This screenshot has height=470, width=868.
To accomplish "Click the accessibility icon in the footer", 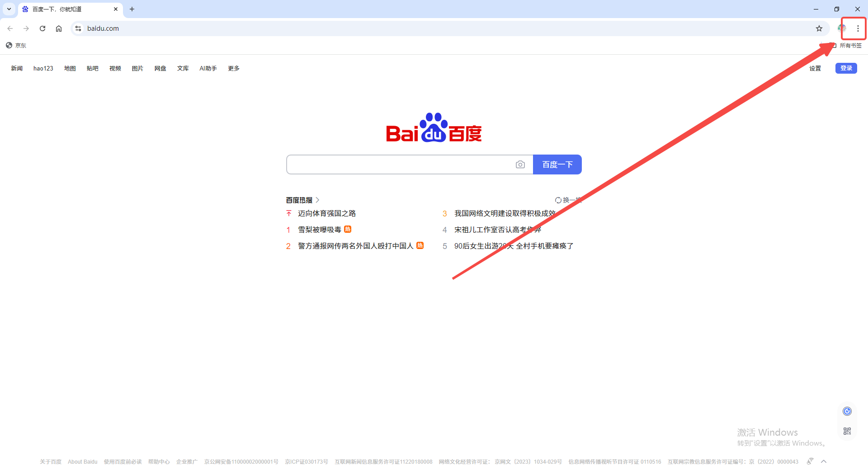I will [810, 461].
